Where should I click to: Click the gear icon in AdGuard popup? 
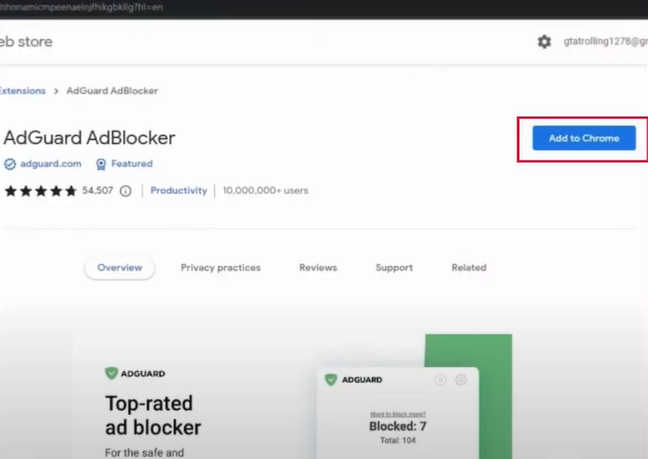(x=461, y=379)
